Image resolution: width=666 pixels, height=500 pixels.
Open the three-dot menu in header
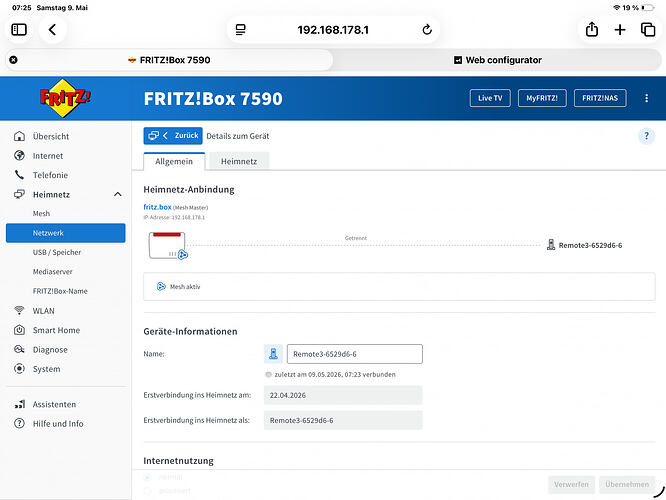point(646,98)
